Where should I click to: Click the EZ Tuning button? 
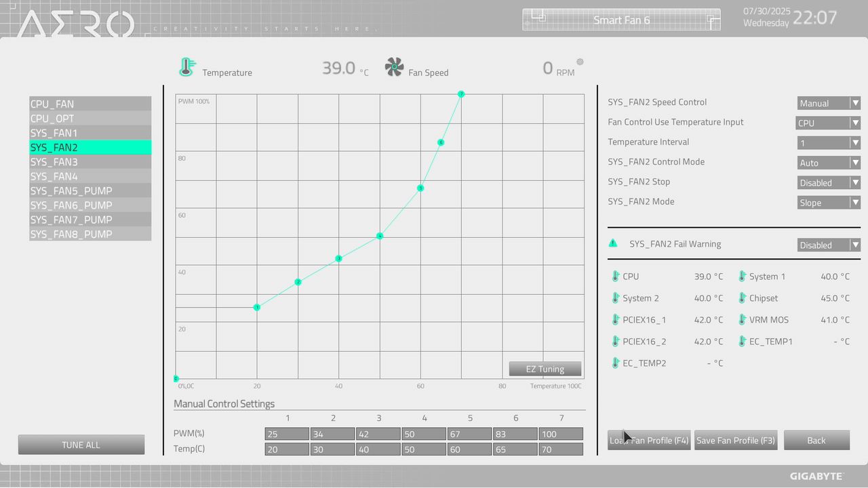pyautogui.click(x=545, y=369)
